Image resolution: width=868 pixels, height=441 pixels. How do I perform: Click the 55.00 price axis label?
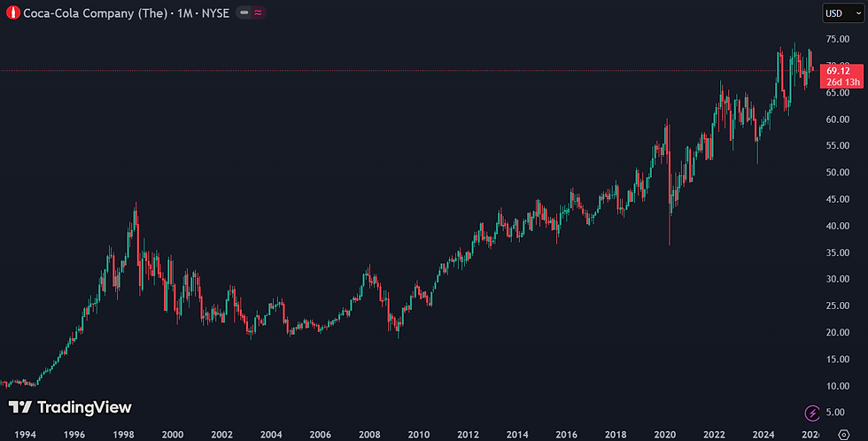838,145
